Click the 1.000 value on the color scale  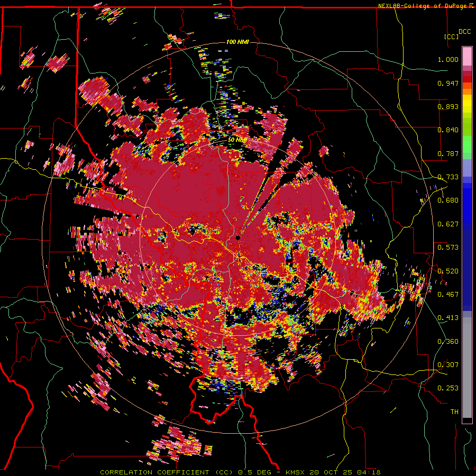(448, 59)
